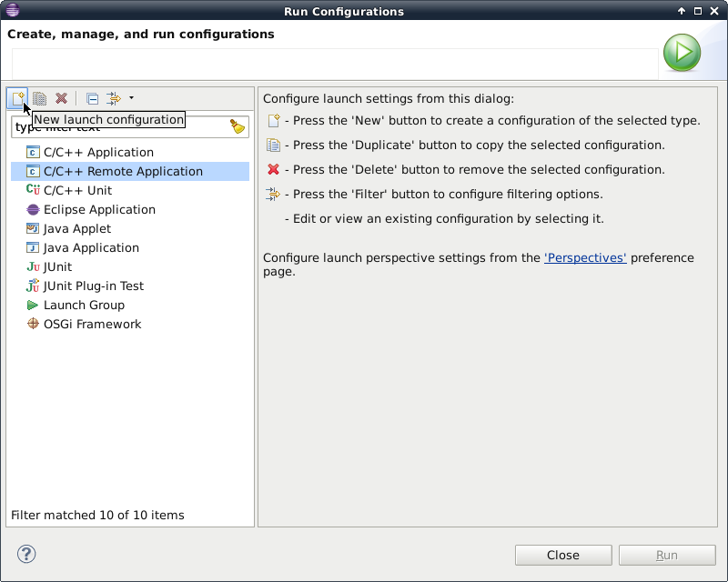Select the OSGi Framework entry
Image resolution: width=728 pixels, height=582 pixels.
click(x=84, y=324)
